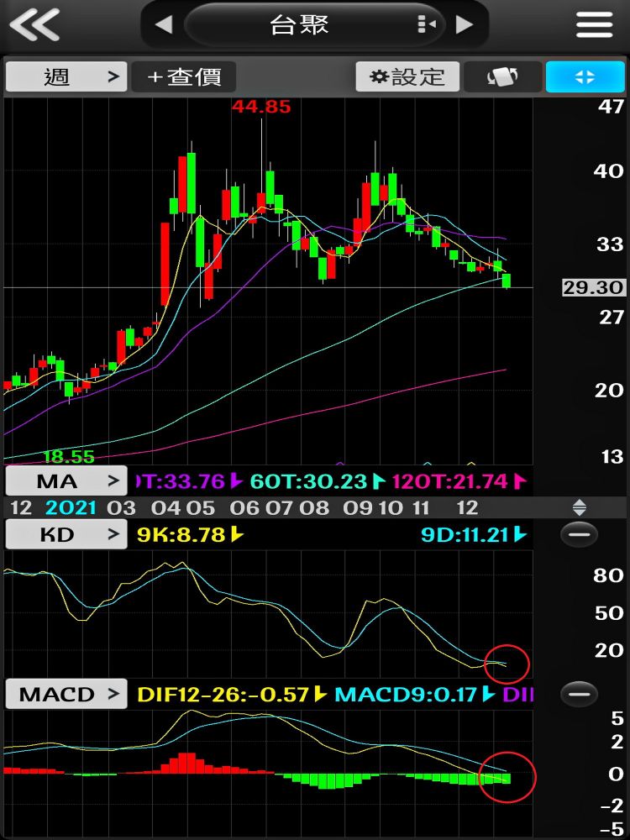Open the MACD indicator selector
This screenshot has width=630, height=840.
(x=66, y=695)
